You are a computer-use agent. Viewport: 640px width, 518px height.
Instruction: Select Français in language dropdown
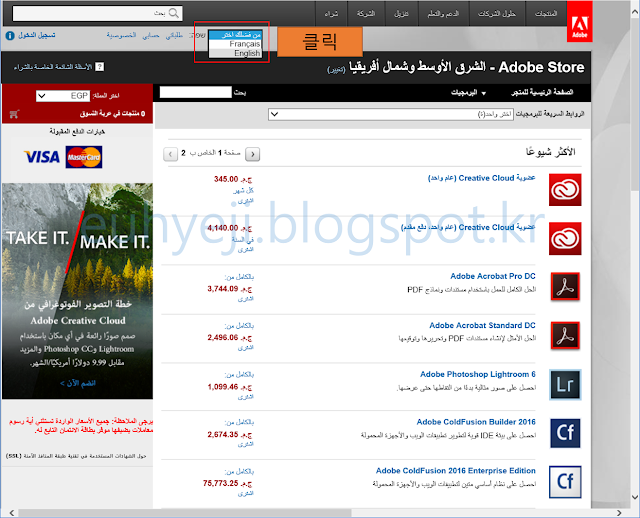[235, 44]
